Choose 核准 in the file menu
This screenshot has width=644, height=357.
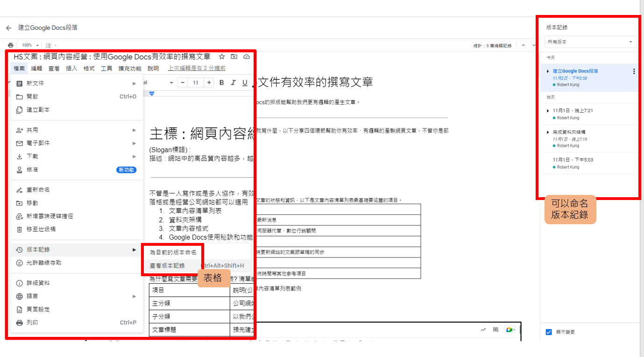pyautogui.click(x=77, y=170)
